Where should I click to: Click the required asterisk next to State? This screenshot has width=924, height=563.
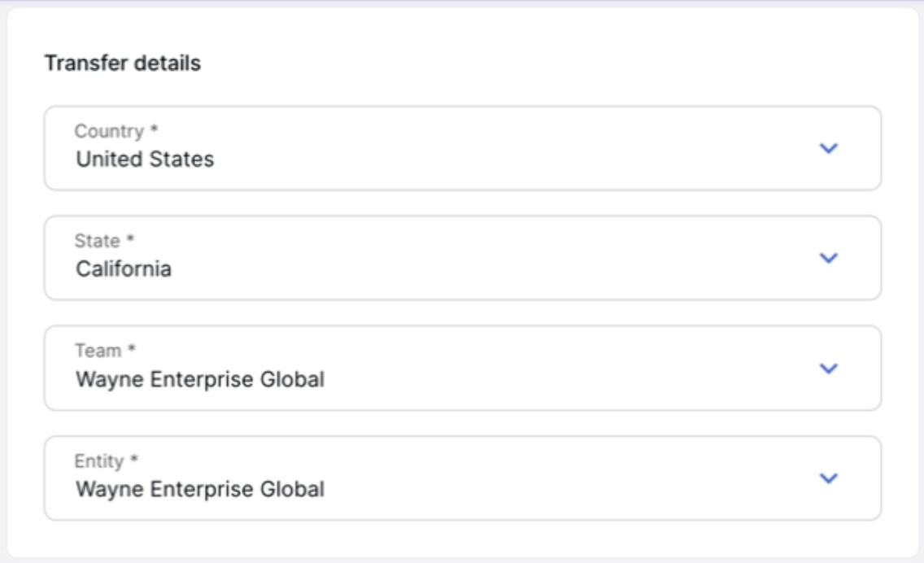tap(130, 238)
